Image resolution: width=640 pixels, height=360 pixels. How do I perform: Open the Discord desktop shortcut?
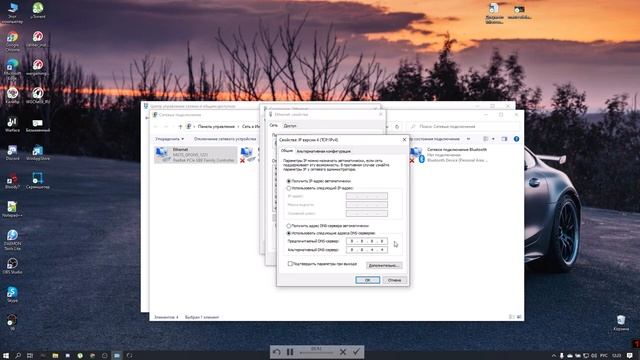click(12, 153)
